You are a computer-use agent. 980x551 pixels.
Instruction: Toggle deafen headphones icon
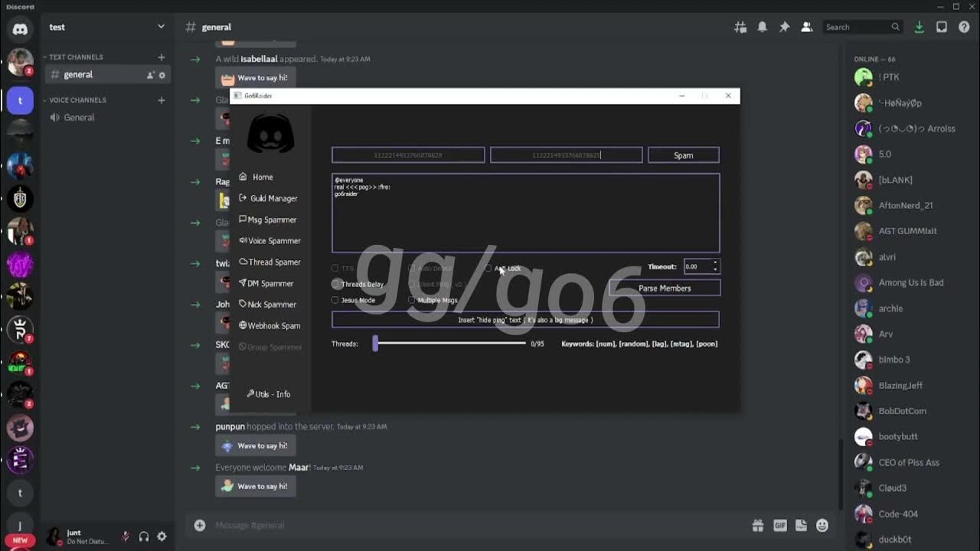144,536
